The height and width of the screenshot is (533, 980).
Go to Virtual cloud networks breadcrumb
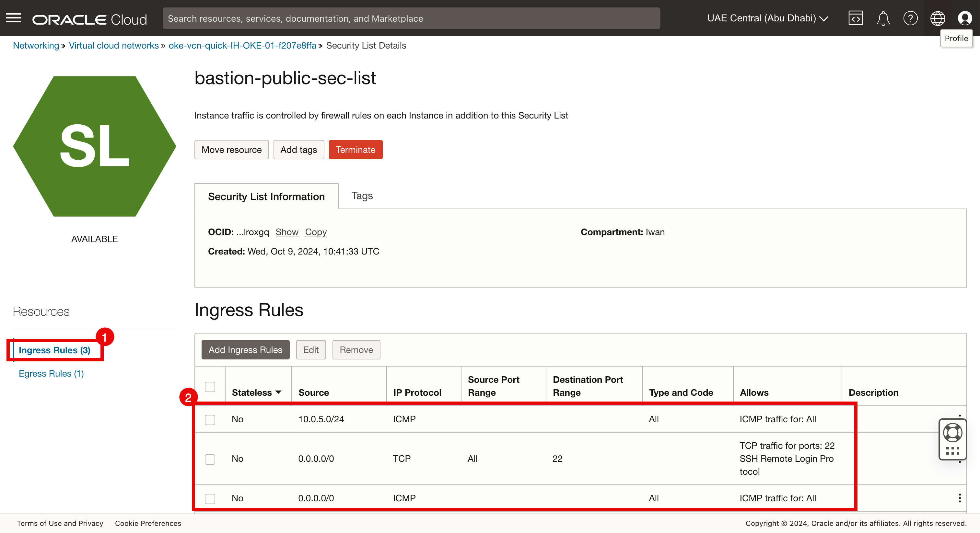click(113, 46)
